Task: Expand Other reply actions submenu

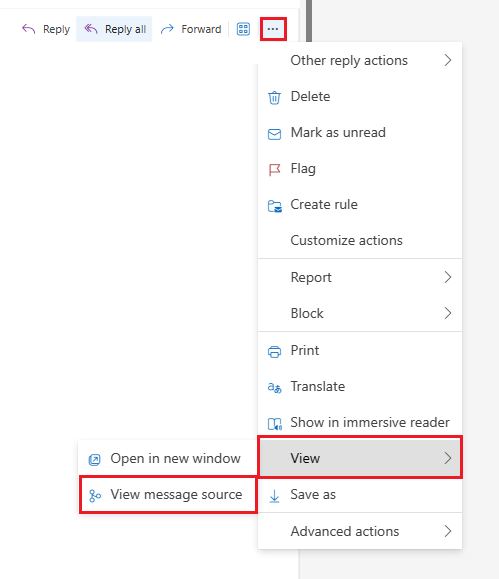Action: (x=360, y=60)
